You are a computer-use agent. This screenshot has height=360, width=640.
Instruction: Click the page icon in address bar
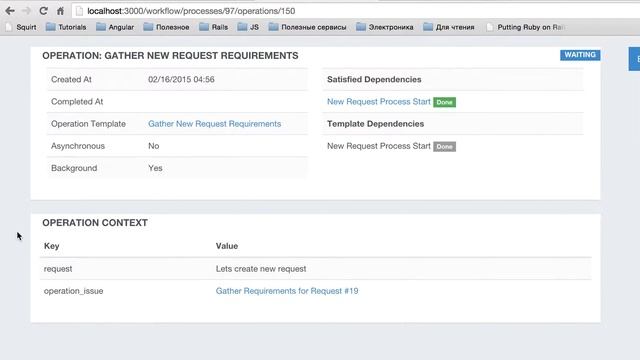point(80,11)
